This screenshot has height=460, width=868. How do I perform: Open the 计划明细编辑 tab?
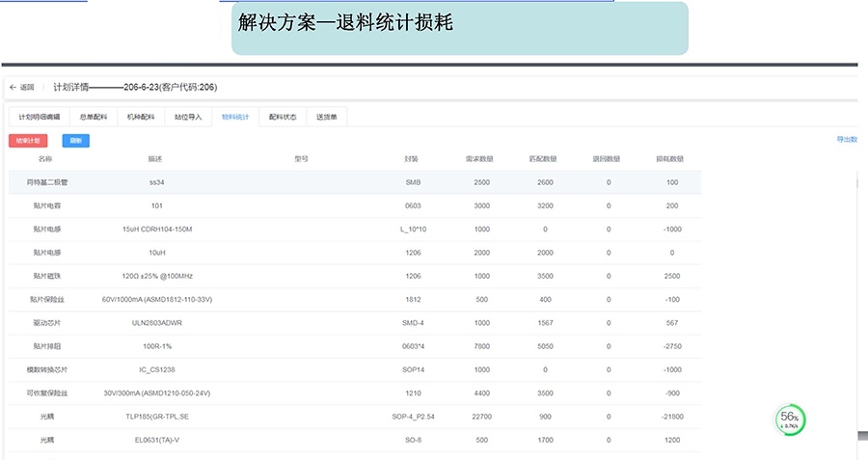40,117
